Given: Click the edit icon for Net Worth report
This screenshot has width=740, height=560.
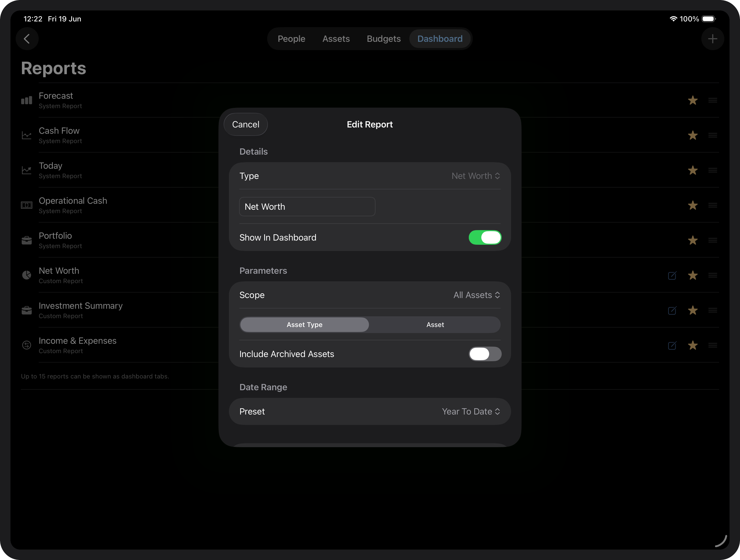Looking at the screenshot, I should [672, 275].
